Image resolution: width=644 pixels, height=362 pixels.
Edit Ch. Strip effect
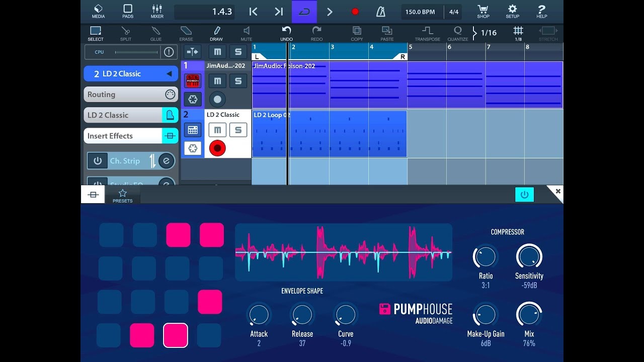tap(167, 161)
